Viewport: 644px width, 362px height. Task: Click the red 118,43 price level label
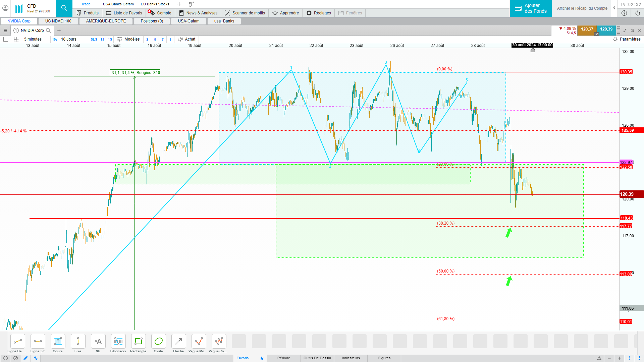tap(626, 218)
